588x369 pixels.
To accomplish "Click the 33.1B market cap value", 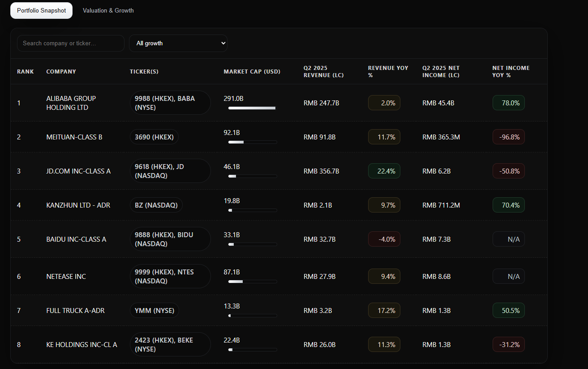I will 232,235.
